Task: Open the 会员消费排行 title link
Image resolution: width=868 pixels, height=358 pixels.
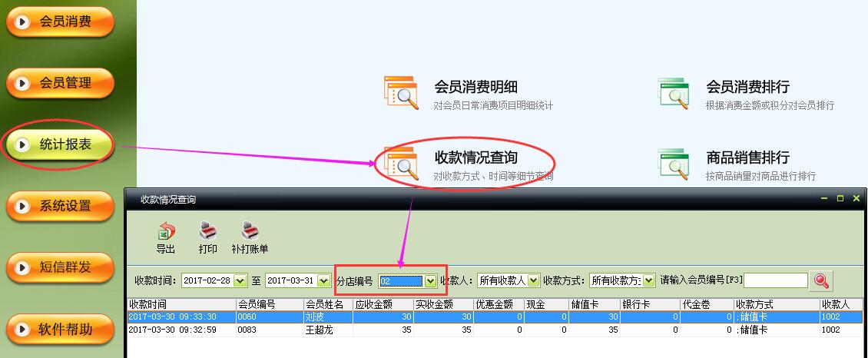Action: [x=748, y=88]
